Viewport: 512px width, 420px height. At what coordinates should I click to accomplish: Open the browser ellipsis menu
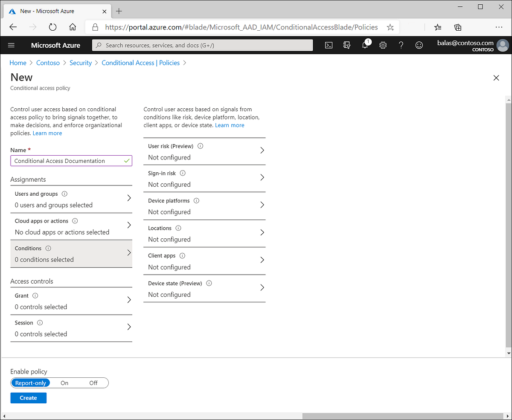pyautogui.click(x=499, y=27)
